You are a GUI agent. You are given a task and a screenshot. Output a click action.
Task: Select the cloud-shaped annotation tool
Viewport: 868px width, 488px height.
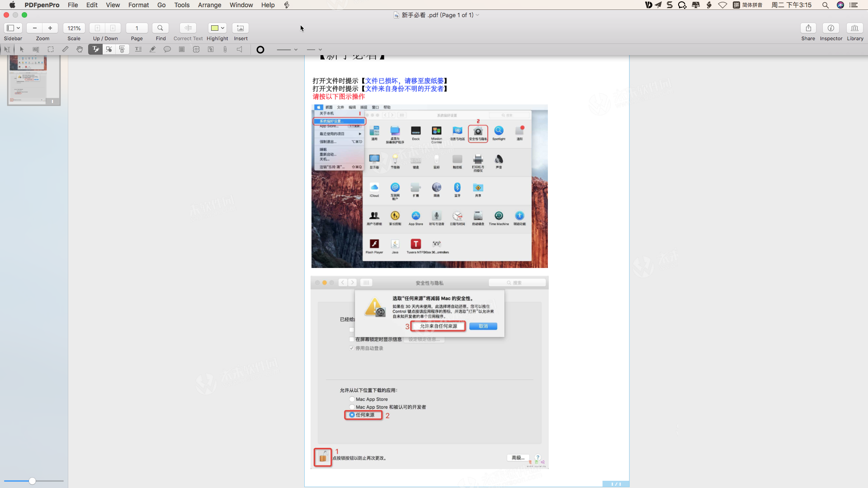[x=196, y=50]
